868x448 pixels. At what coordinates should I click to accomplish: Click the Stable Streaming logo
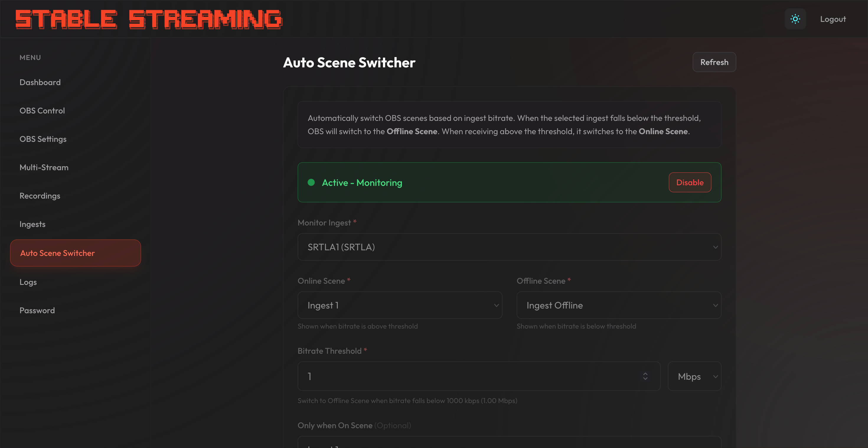tap(149, 19)
